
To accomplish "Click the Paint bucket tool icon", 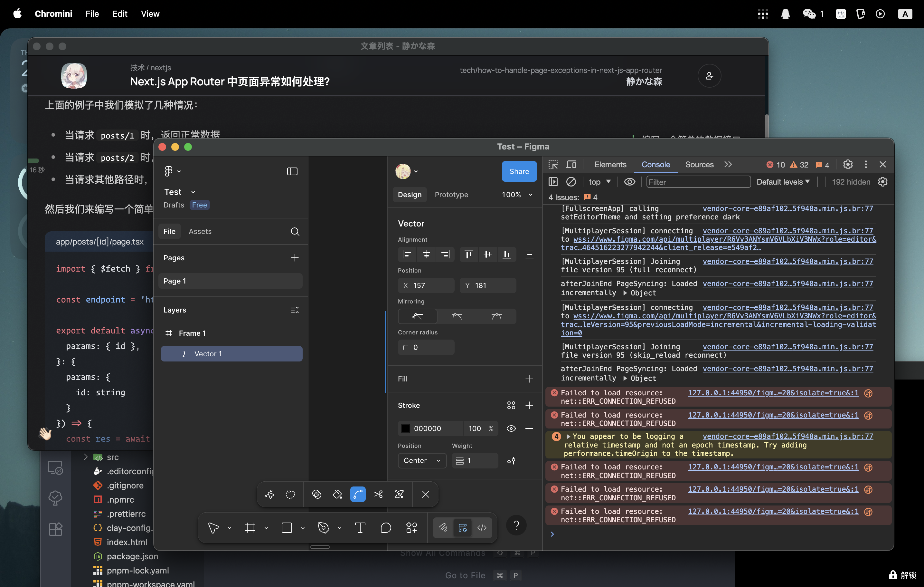I will 337,494.
